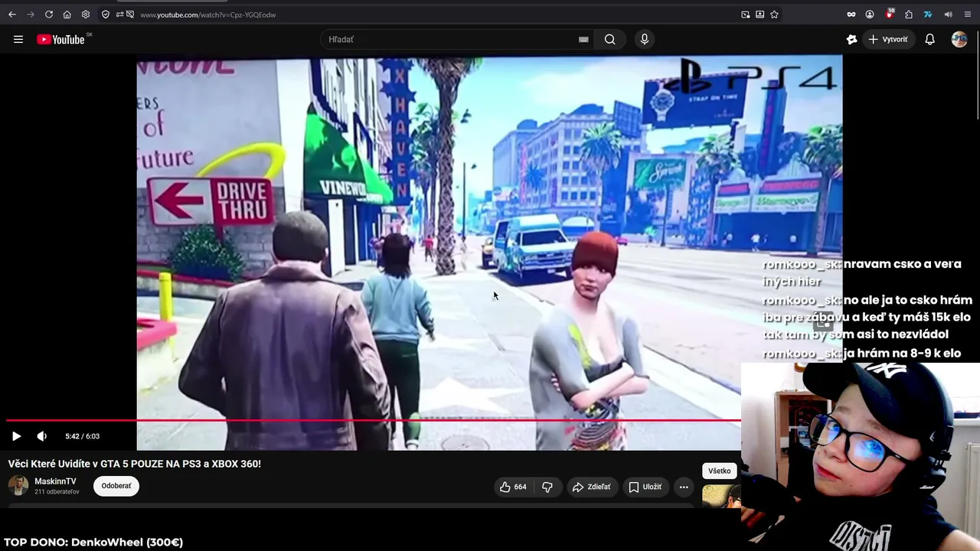
Task: Click the tracking protection shield icon
Action: click(x=106, y=15)
